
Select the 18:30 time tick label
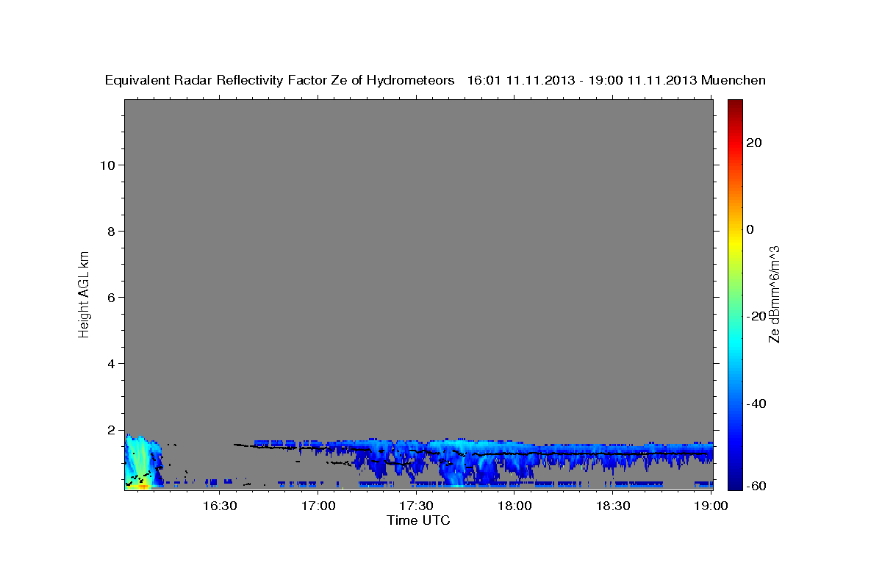[x=613, y=506]
